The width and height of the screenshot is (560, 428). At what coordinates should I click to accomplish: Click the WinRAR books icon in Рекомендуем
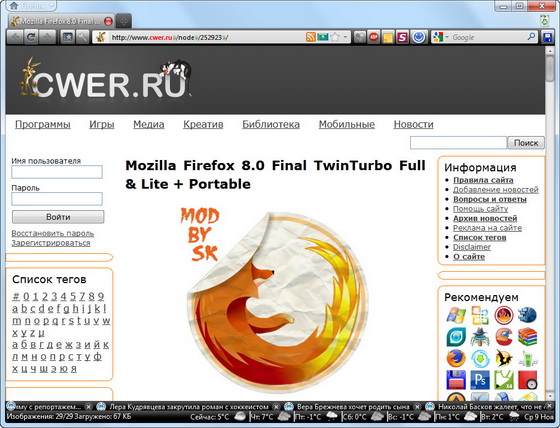pos(528,337)
